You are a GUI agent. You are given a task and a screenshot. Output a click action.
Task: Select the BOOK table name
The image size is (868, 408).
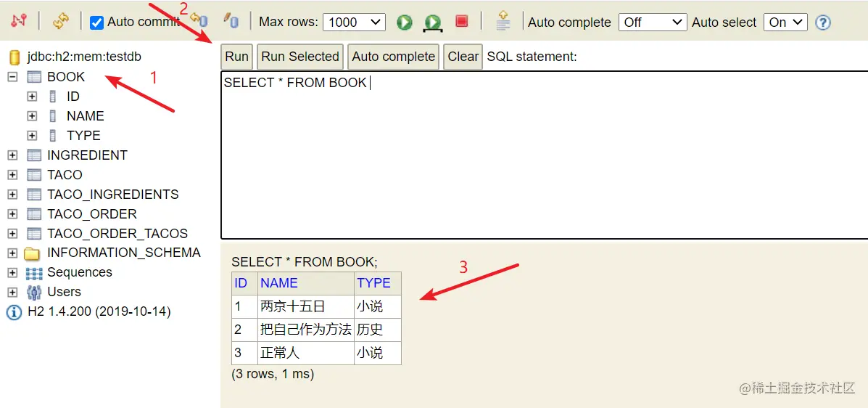click(x=67, y=76)
